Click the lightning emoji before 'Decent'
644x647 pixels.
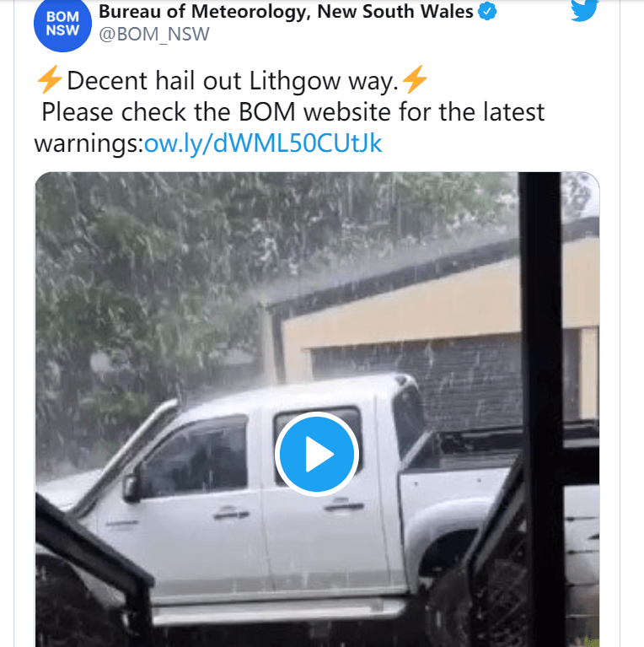[x=50, y=79]
